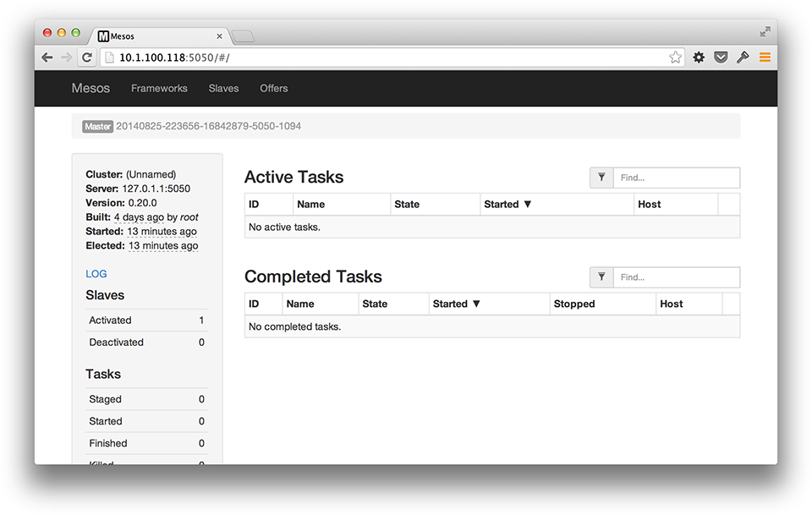This screenshot has width=812, height=515.
Task: Sort Completed Tasks by ID column
Action: [x=254, y=304]
